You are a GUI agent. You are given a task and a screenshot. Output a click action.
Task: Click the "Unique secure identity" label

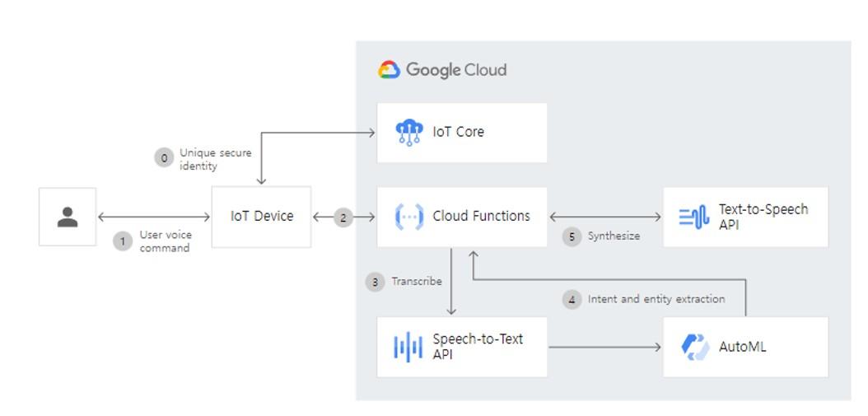click(x=215, y=159)
